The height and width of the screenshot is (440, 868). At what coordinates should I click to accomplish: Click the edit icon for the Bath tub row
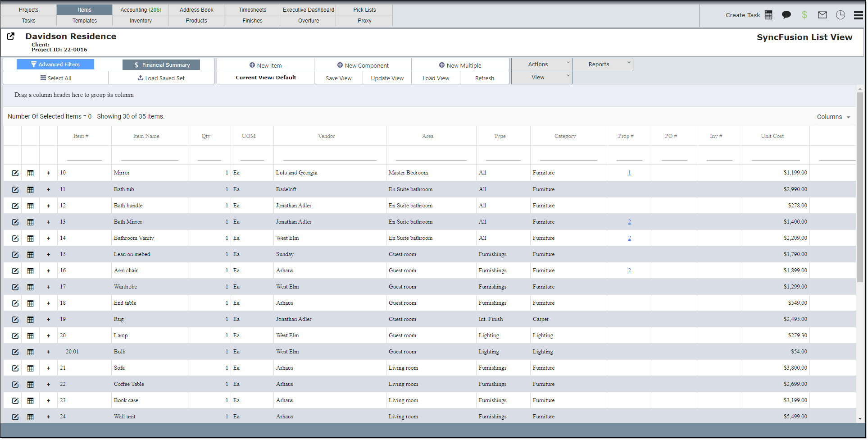(x=15, y=190)
